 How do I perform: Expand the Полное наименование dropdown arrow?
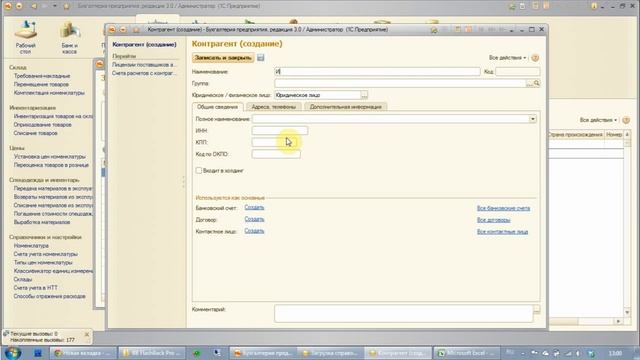[533, 119]
